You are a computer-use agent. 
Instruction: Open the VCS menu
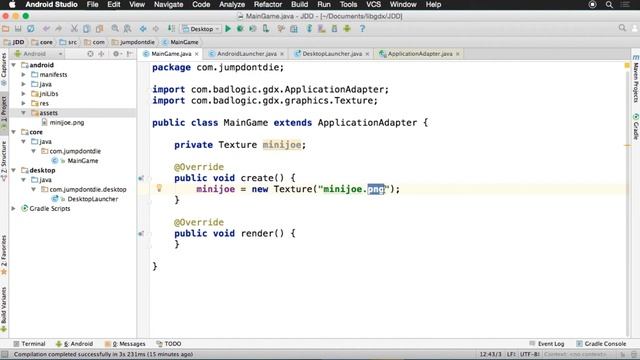coord(373,4)
